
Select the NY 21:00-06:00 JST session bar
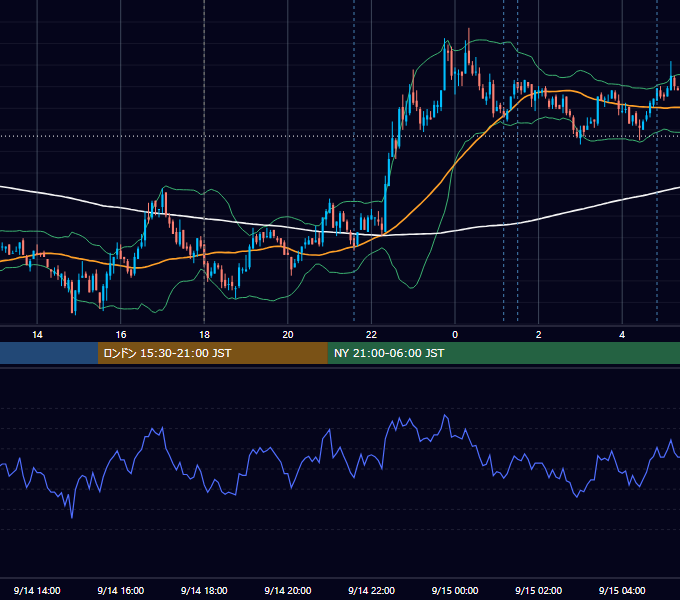tap(503, 353)
